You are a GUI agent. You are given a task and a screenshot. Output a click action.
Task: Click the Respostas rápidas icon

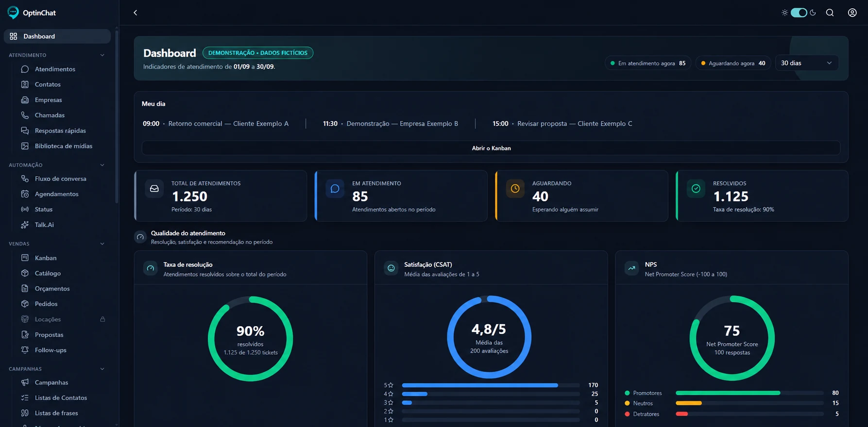point(25,131)
